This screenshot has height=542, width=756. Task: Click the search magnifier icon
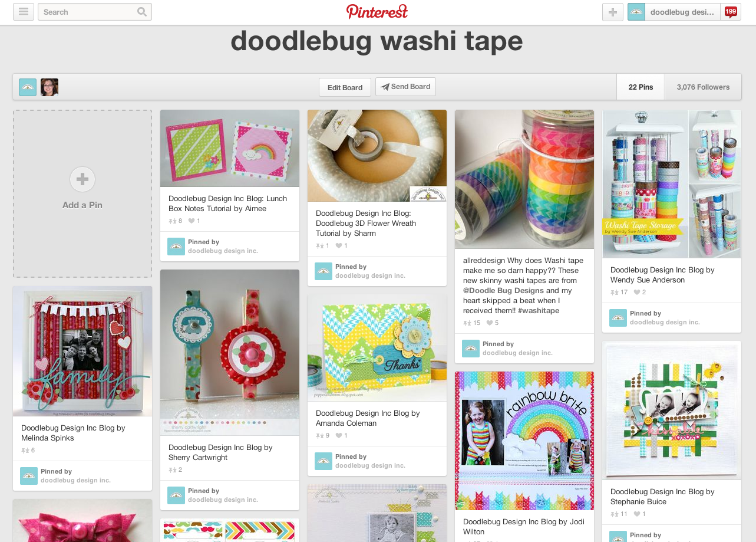click(142, 12)
